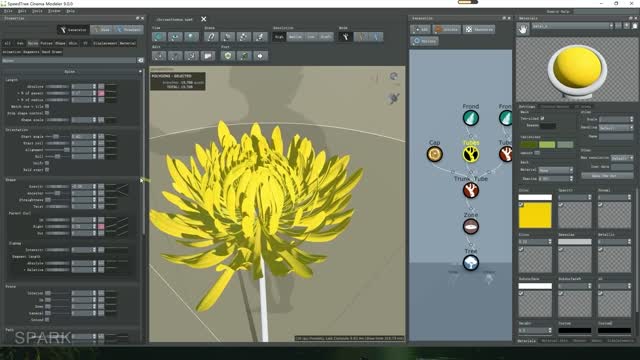This screenshot has width=640, height=360.
Task: Select the High resolution button
Action: (x=280, y=37)
